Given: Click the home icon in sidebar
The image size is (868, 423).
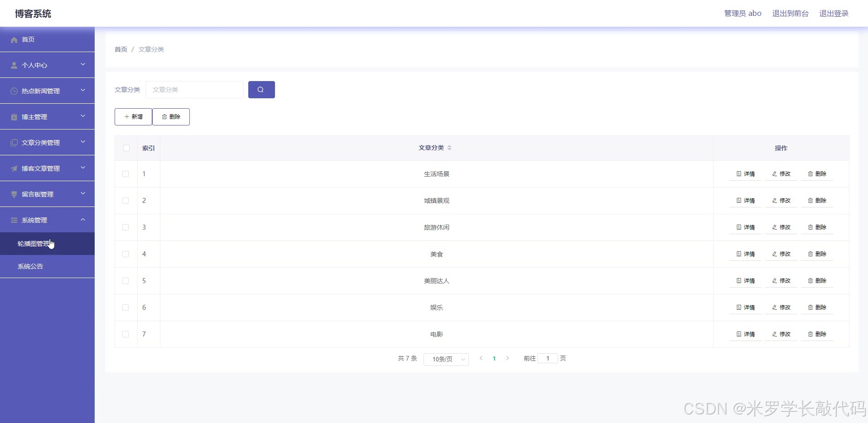Looking at the screenshot, I should pos(14,40).
